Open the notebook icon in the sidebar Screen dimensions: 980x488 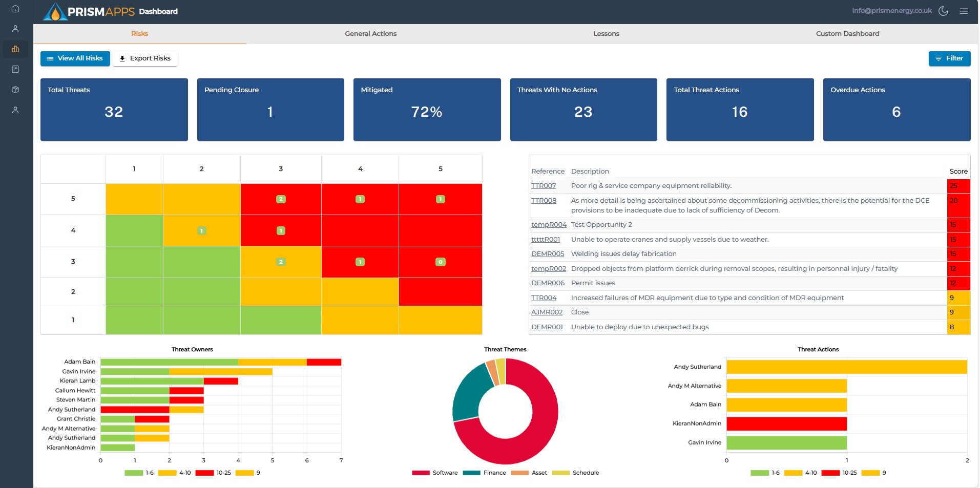point(15,69)
